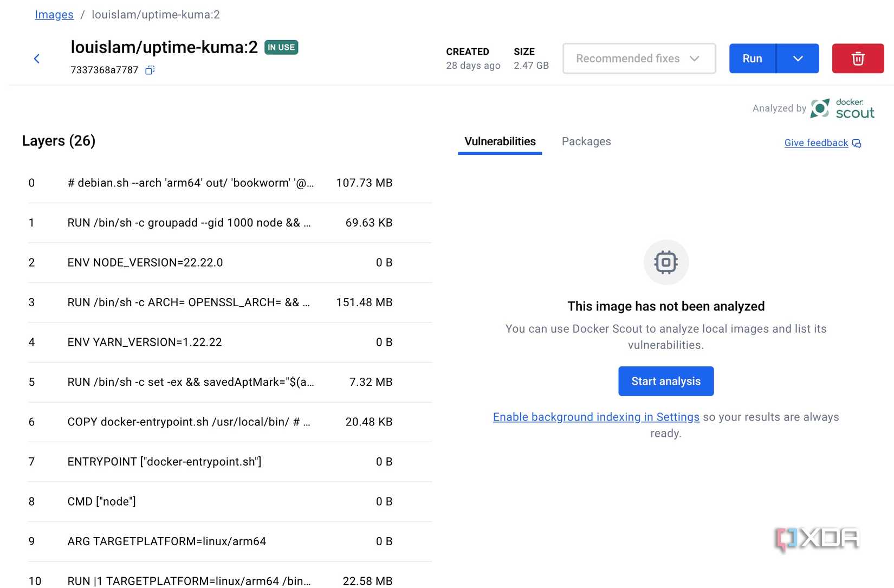Copy the image digest 7337368a7787
Screen dimensions: 894x588
click(x=150, y=70)
